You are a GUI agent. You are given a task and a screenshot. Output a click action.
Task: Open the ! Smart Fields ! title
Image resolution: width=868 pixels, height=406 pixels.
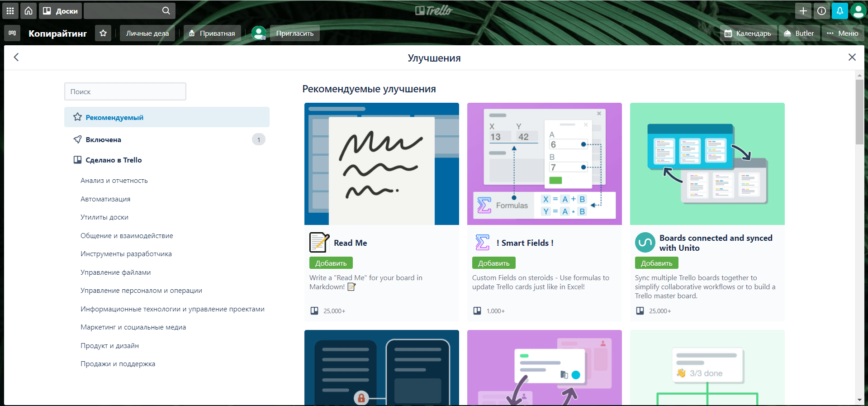tap(525, 243)
